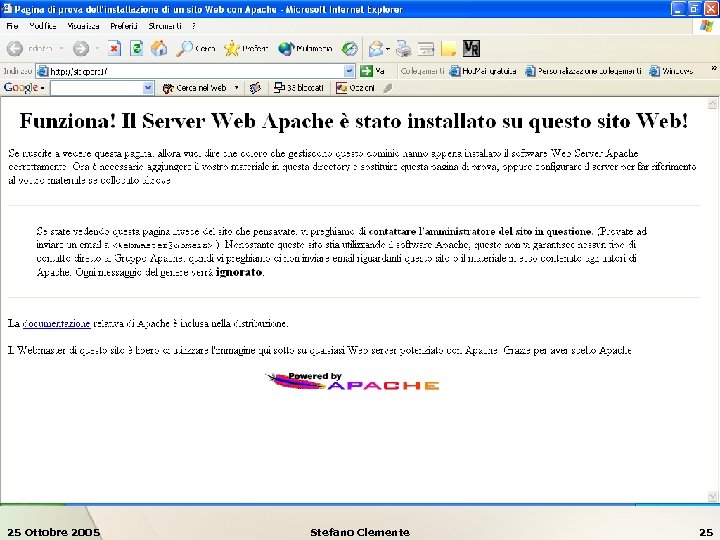
Task: Open the history clock icon
Action: 349,48
